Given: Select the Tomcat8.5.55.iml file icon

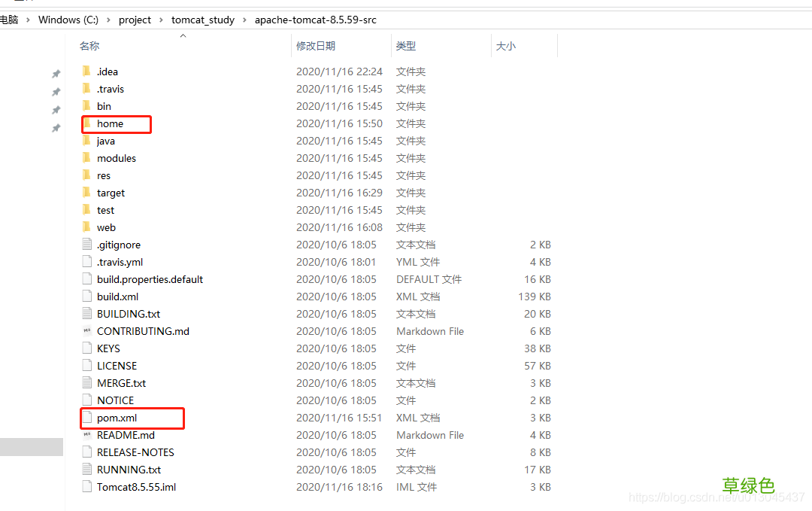Looking at the screenshot, I should coord(87,487).
